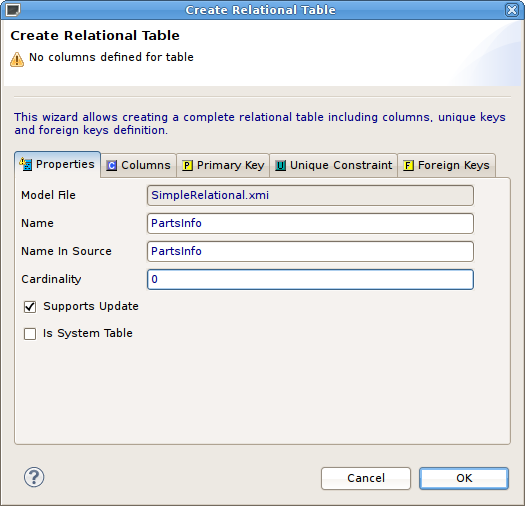This screenshot has height=506, width=525.
Task: Focus the Name text field
Action: (310, 223)
